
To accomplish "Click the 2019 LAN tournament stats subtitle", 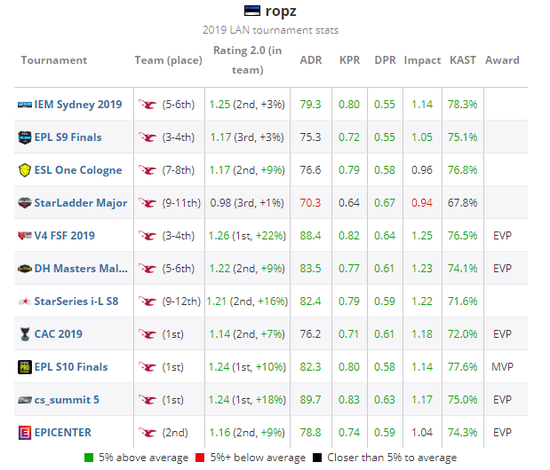I will 270,30.
